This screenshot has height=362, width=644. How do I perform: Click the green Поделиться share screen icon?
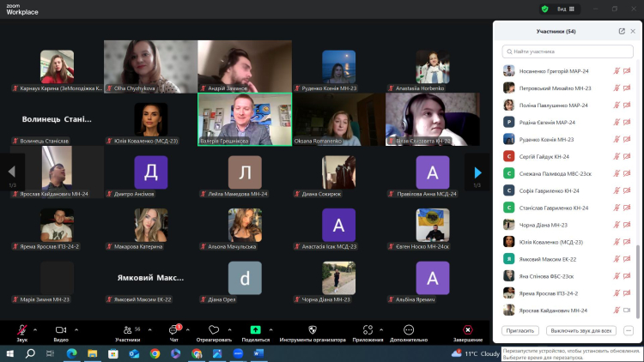(255, 329)
